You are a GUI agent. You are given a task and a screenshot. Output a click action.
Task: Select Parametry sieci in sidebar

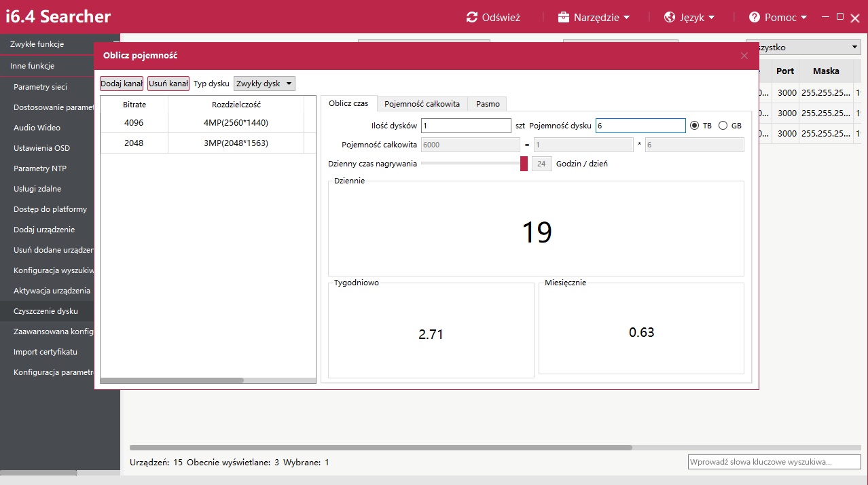[40, 87]
